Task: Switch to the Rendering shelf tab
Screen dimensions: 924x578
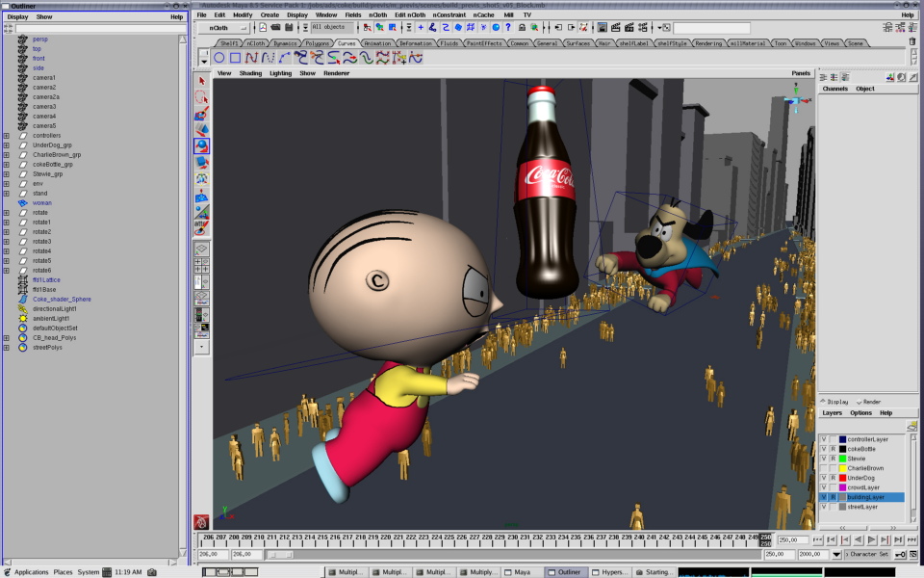Action: tap(707, 43)
